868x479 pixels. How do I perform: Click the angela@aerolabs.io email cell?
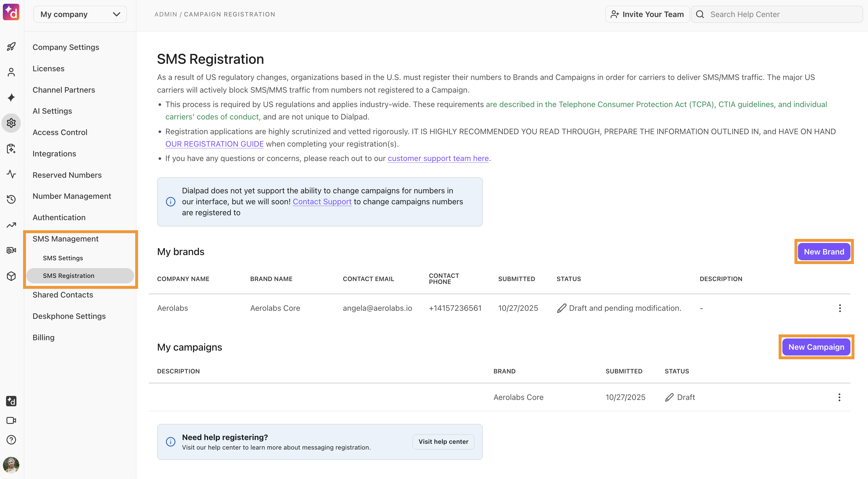coord(377,308)
